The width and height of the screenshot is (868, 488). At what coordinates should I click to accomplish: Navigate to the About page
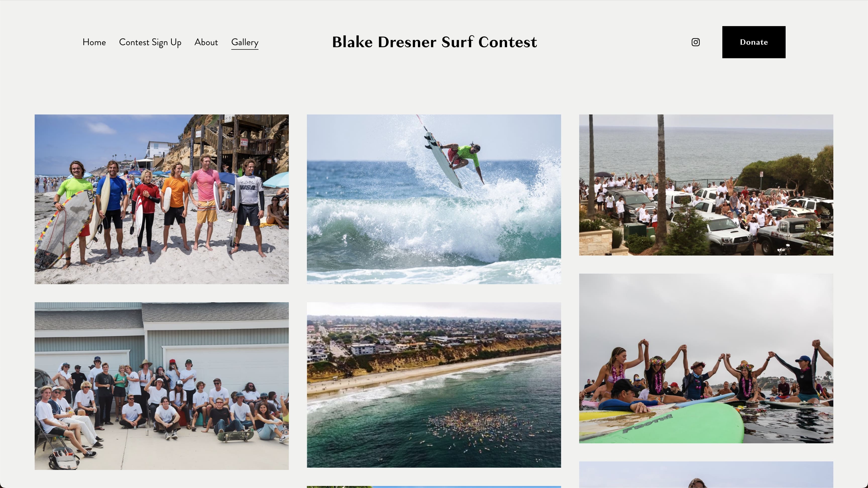(206, 42)
